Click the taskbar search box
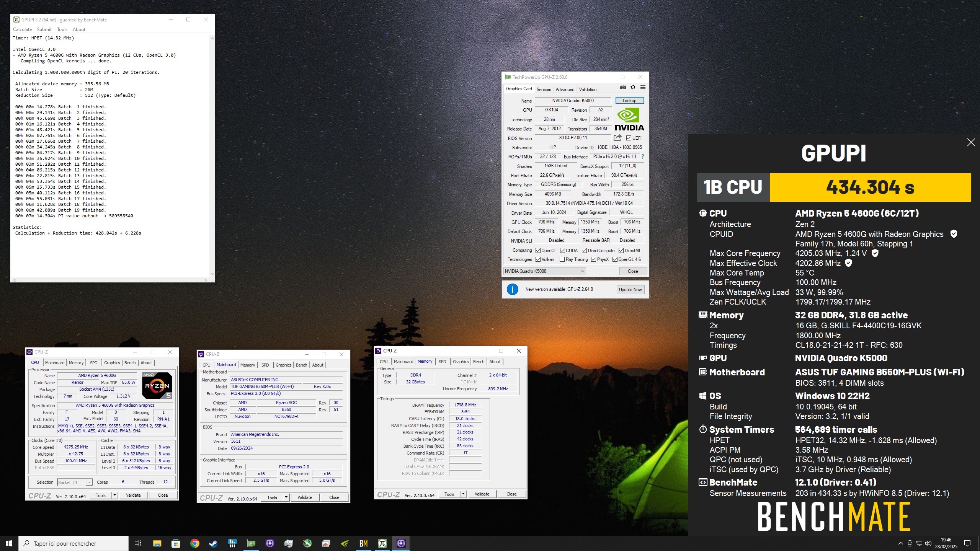The image size is (980, 551). (73, 543)
